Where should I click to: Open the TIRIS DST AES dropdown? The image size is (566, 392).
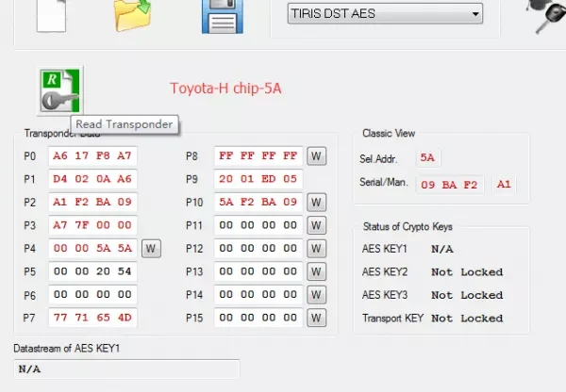(x=385, y=14)
